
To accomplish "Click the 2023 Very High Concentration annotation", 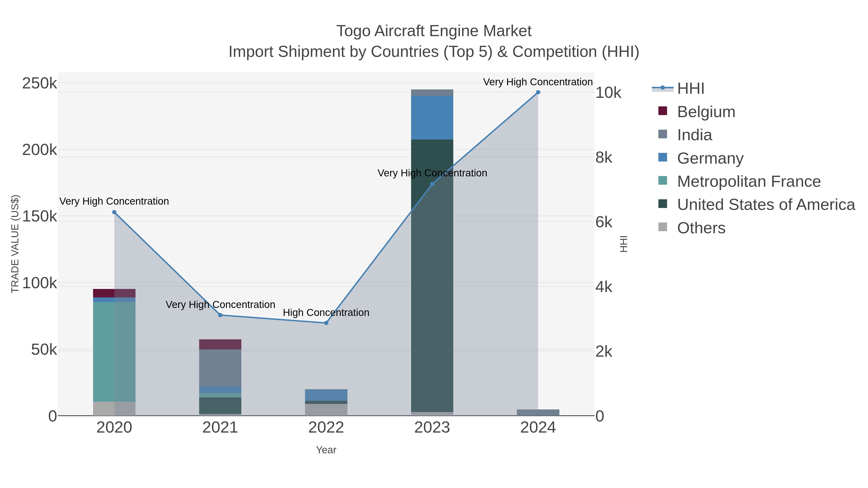I will pos(432,173).
